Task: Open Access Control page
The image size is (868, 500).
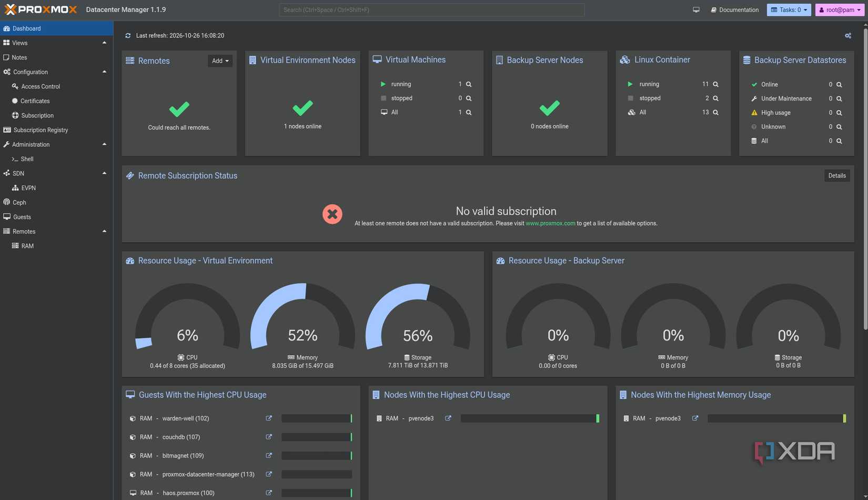Action: click(57, 86)
